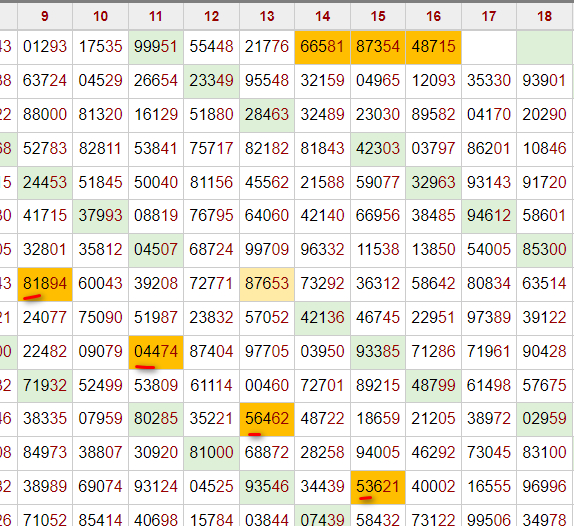Click underlined orange cell 81894
Image resolution: width=574 pixels, height=526 pixels.
(x=45, y=284)
